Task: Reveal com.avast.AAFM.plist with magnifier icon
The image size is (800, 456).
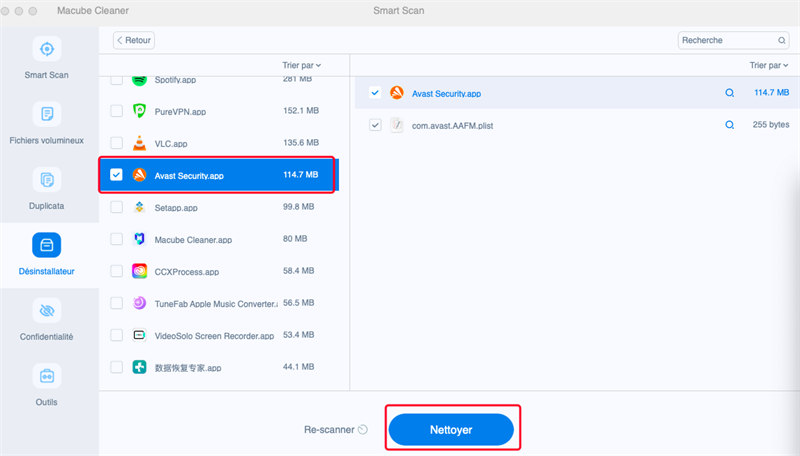Action: coord(730,125)
